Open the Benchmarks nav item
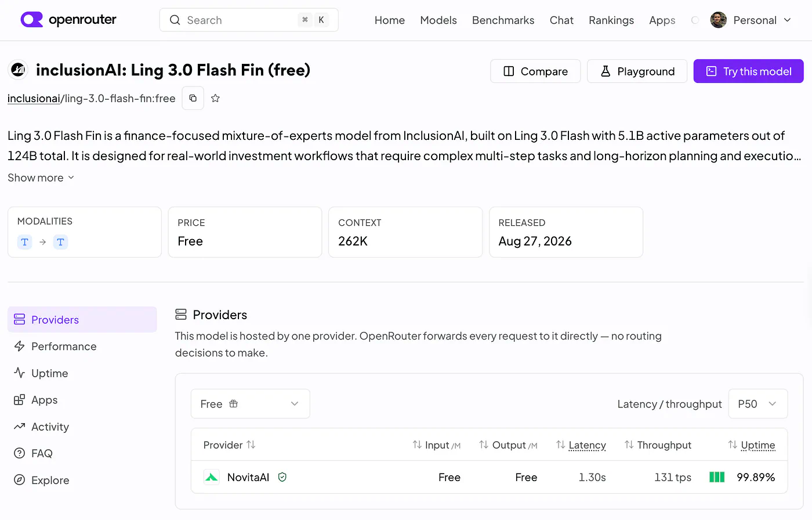Image resolution: width=812 pixels, height=520 pixels. (503, 20)
